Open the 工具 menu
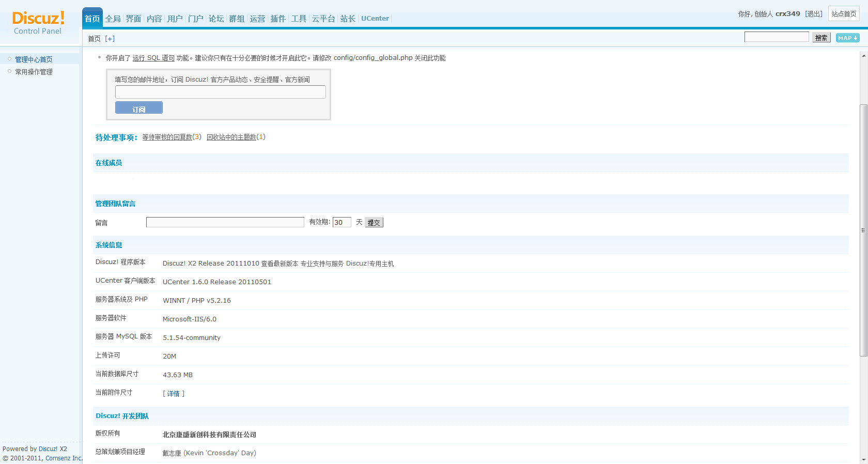 [299, 19]
